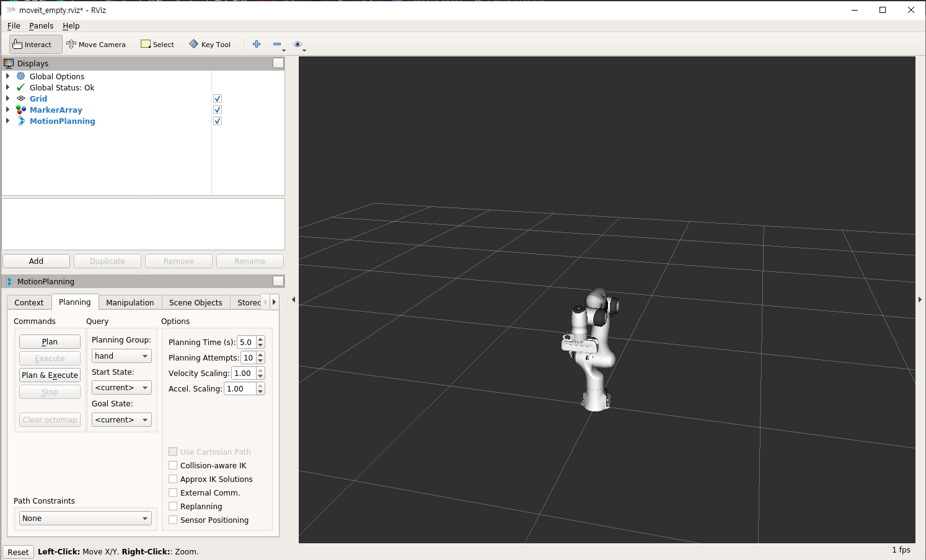Expand the Grid tree row
This screenshot has width=926, height=560.
[x=7, y=98]
